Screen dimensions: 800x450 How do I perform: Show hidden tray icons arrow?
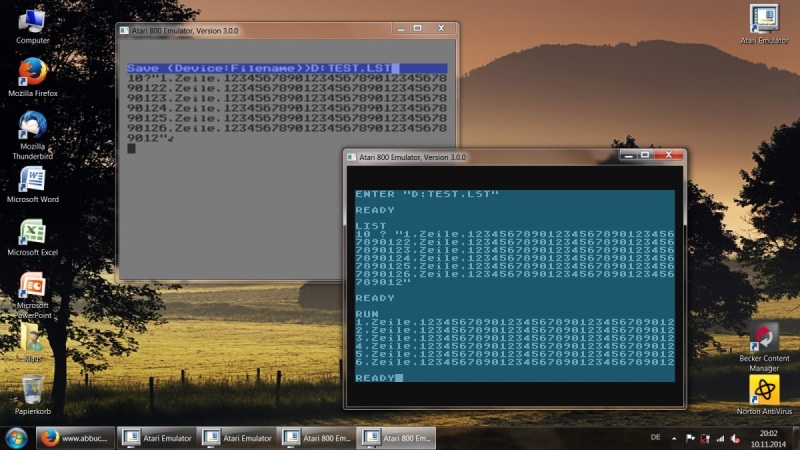point(674,438)
